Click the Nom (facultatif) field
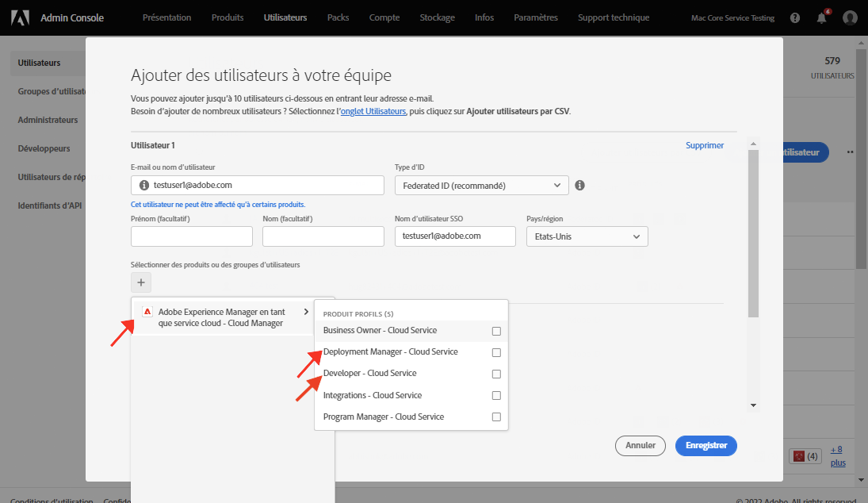868x503 pixels. click(x=323, y=236)
